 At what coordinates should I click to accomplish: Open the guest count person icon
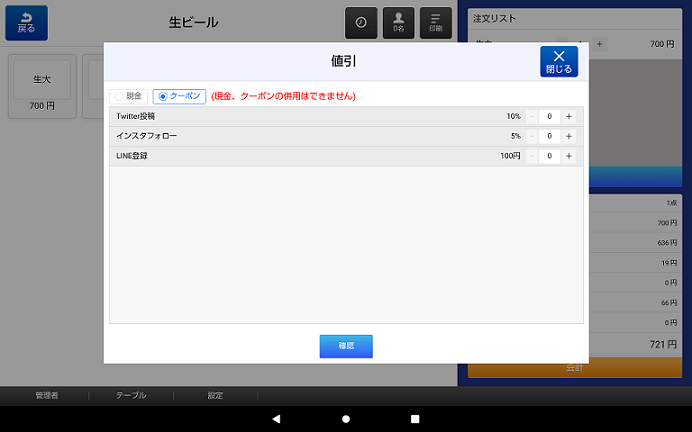398,23
